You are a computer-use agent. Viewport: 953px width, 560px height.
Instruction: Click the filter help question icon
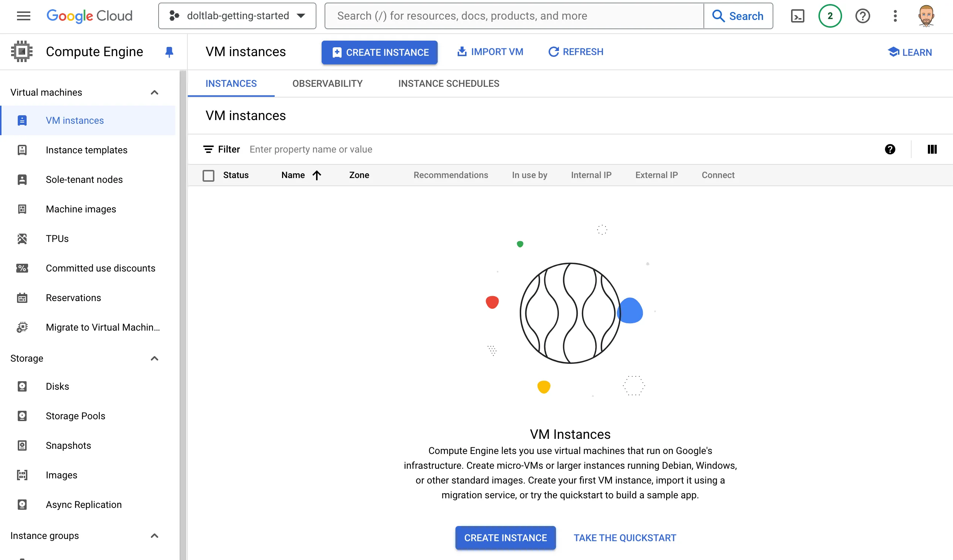click(x=890, y=149)
